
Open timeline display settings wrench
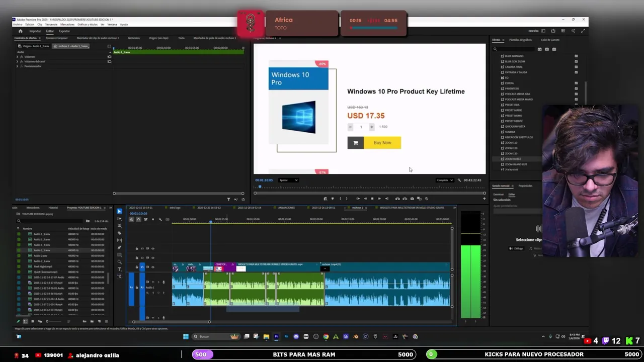click(160, 219)
